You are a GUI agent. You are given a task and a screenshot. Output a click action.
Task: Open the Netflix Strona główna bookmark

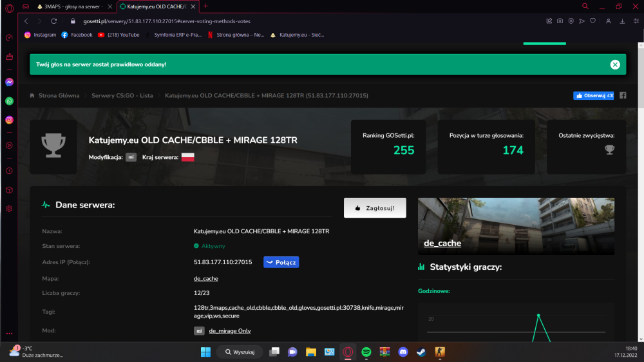(236, 35)
